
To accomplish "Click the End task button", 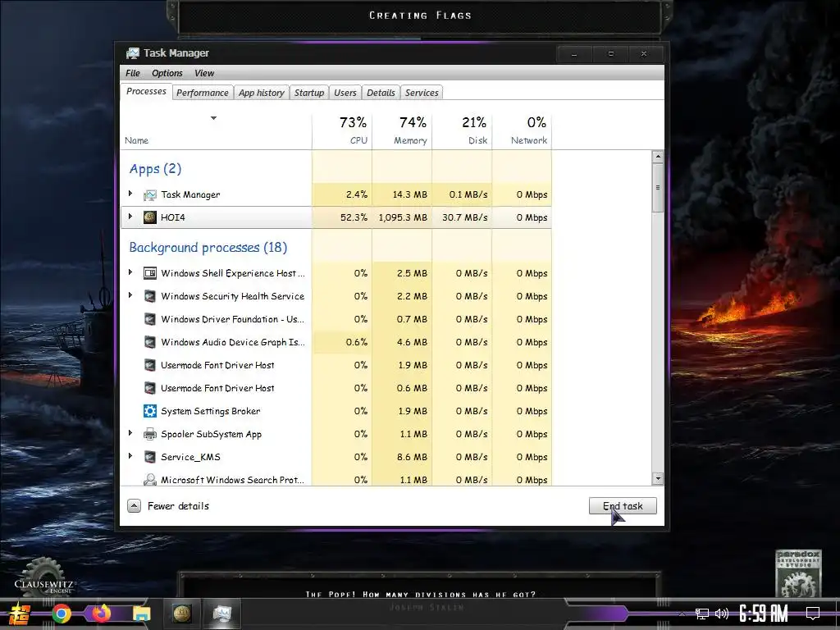I will [x=623, y=505].
